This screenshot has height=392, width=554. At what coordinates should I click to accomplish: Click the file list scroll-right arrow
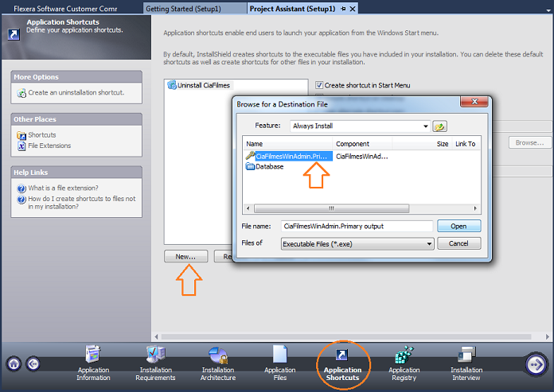[x=475, y=208]
